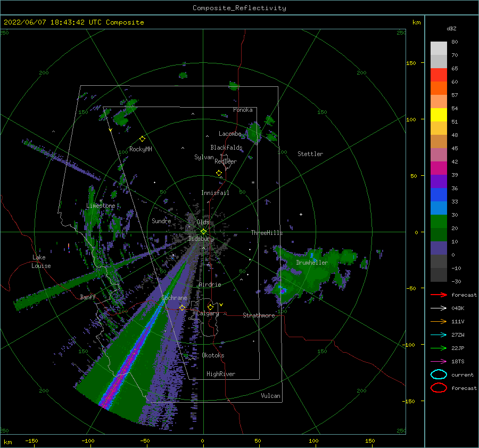The width and height of the screenshot is (479, 448).
Task: Click the red forecast arrow in legend
Action: (x=439, y=295)
